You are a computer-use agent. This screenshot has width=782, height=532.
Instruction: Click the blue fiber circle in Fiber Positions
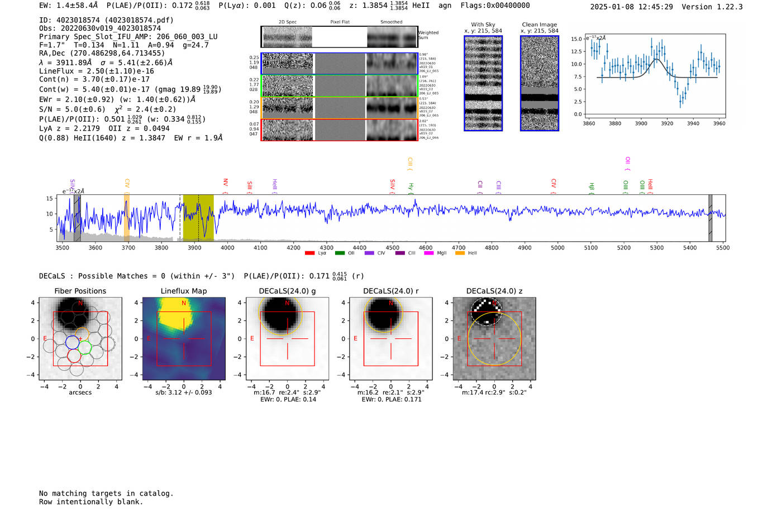pyautogui.click(x=72, y=342)
